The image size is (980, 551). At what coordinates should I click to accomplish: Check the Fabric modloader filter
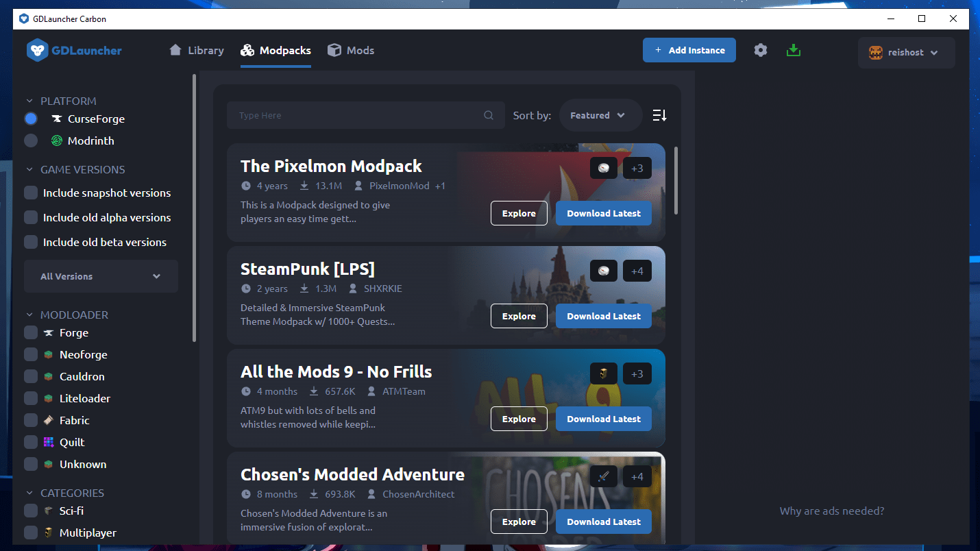pos(30,420)
